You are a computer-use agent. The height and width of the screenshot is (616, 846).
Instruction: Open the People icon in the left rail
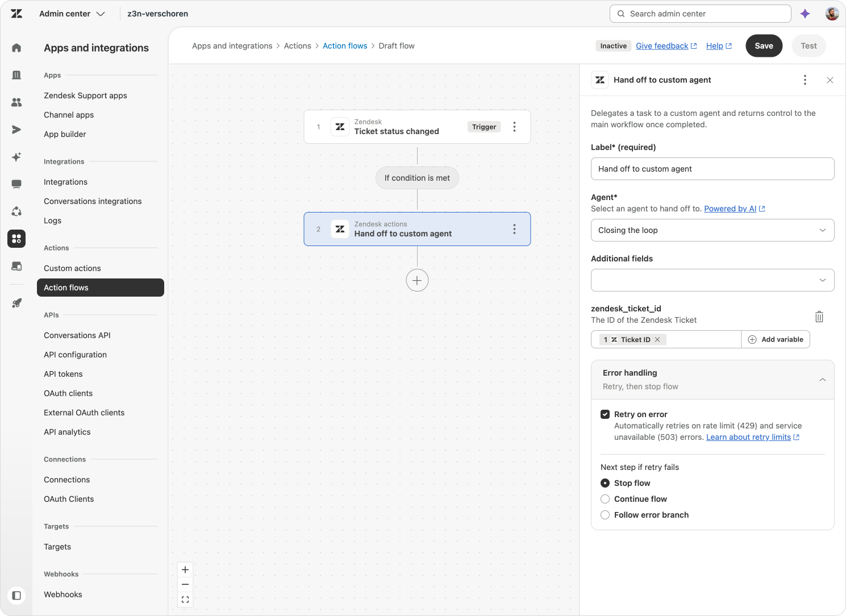point(16,102)
